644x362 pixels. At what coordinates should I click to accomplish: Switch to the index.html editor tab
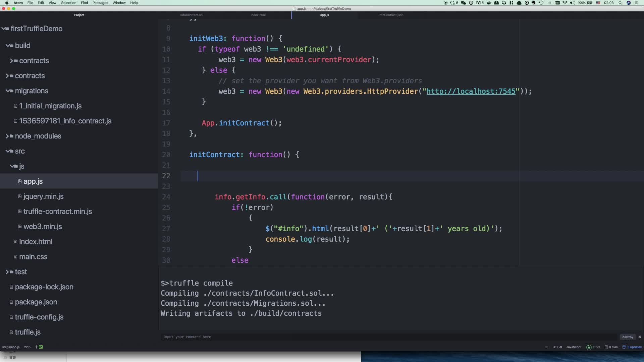coord(258,15)
